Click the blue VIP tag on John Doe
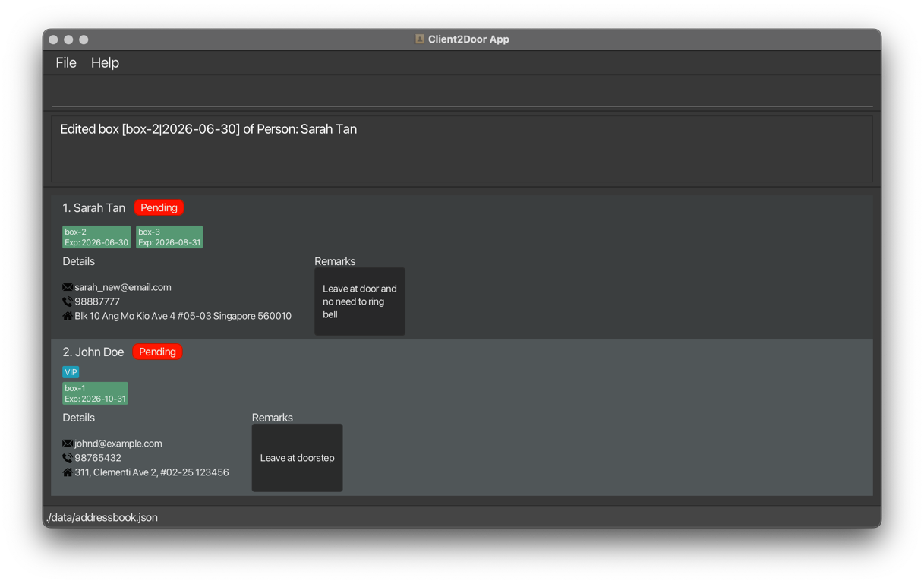The height and width of the screenshot is (584, 924). (71, 372)
